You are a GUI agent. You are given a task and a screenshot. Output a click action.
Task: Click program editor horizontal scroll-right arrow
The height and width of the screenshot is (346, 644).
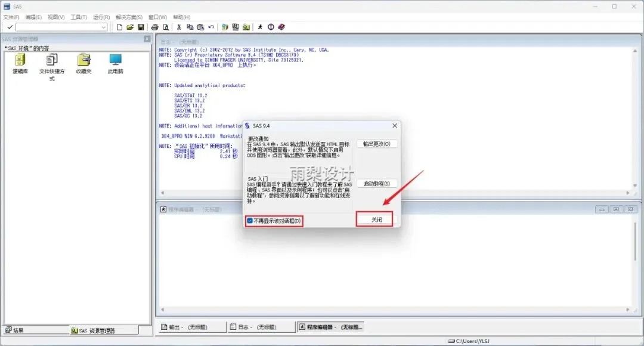click(627, 310)
